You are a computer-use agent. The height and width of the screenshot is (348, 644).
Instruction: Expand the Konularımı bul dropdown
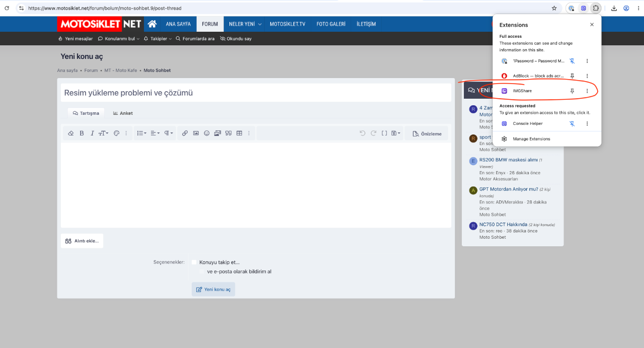[119, 39]
